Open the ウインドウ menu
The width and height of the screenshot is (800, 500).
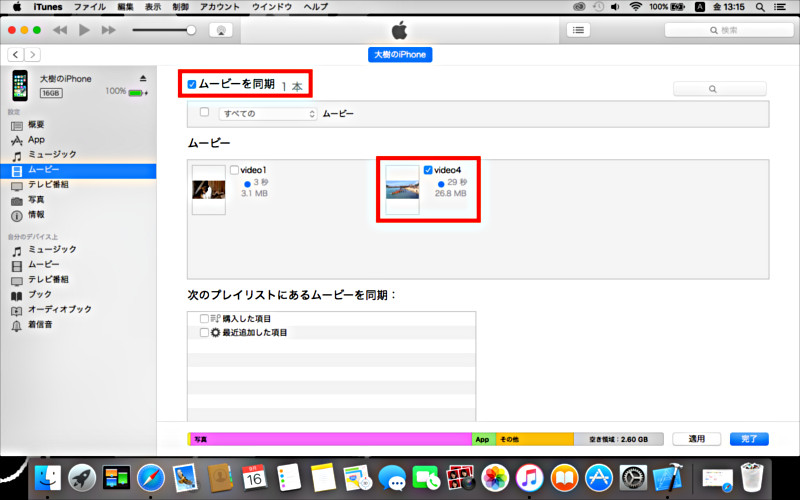[271, 7]
